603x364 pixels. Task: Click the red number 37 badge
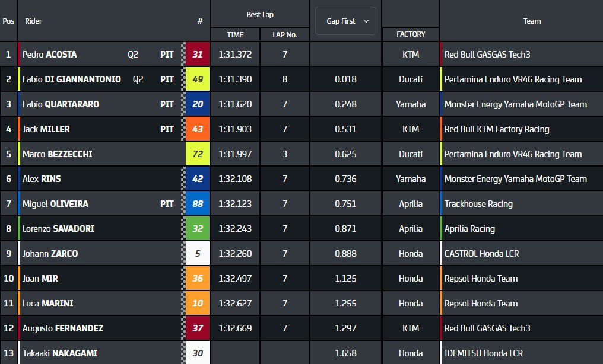pos(198,328)
